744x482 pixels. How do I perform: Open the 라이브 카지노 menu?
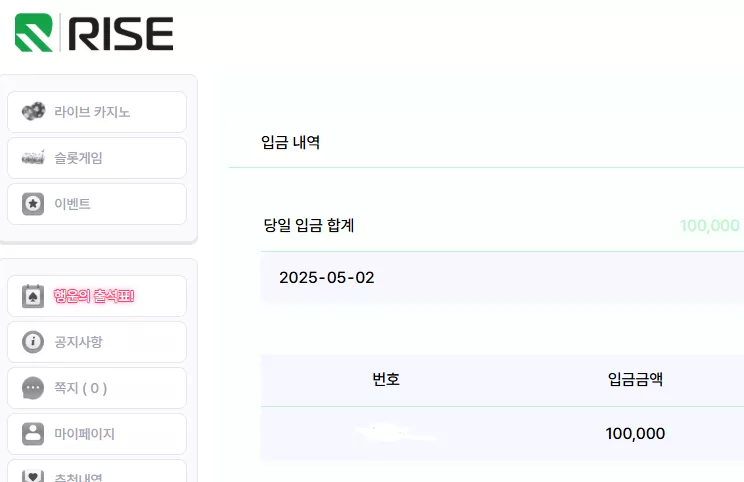[x=97, y=112]
